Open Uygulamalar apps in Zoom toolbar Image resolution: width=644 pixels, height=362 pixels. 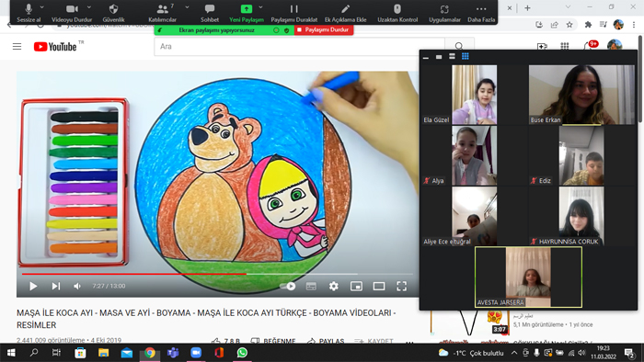pyautogui.click(x=444, y=12)
